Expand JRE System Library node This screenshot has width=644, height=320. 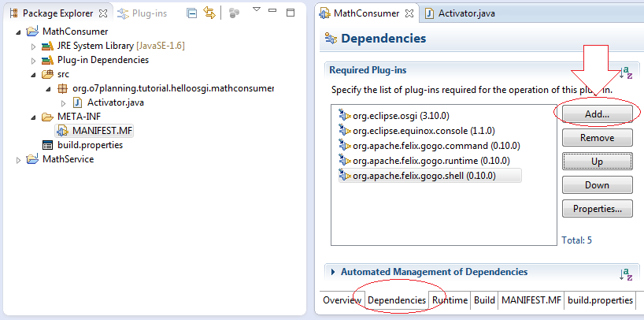pyautogui.click(x=34, y=47)
